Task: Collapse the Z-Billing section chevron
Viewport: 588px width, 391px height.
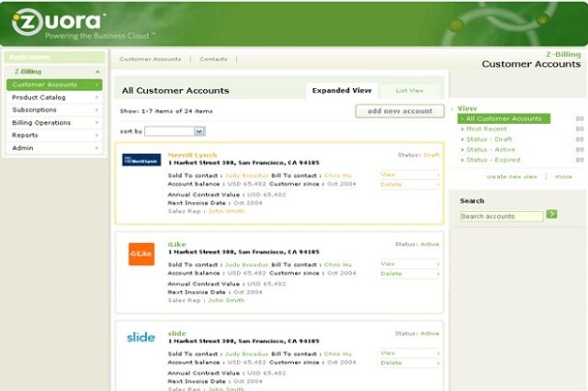Action: pyautogui.click(x=97, y=72)
